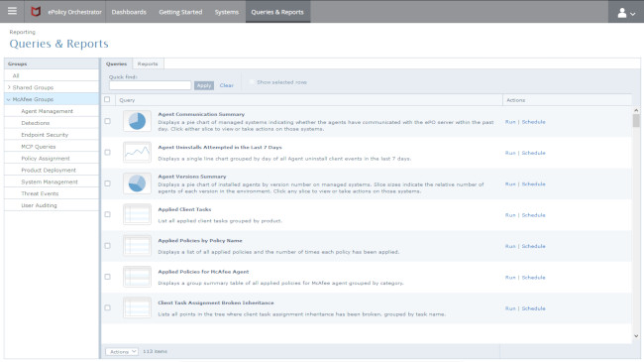Open the hamburger main menu
The height and width of the screenshot is (362, 644).
12,11
